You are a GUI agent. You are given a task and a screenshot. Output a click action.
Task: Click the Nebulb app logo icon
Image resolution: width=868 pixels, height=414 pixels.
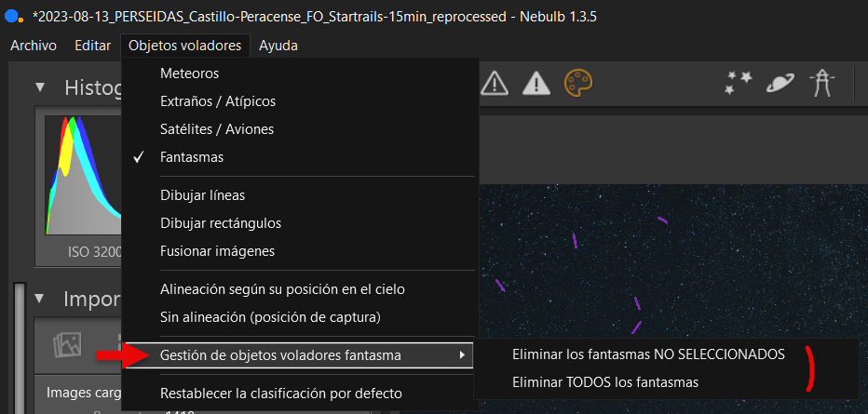pyautogui.click(x=13, y=17)
